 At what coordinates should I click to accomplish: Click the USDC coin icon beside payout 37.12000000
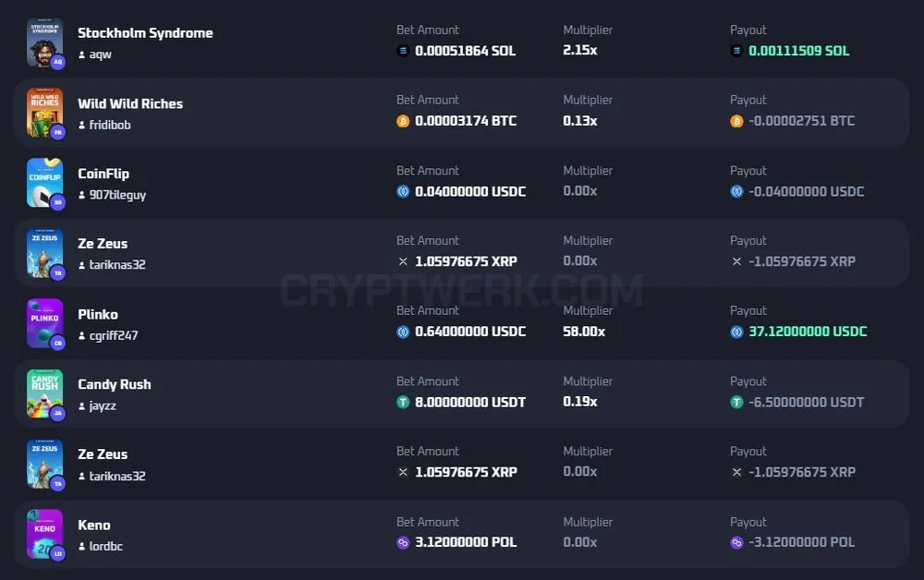click(x=736, y=332)
